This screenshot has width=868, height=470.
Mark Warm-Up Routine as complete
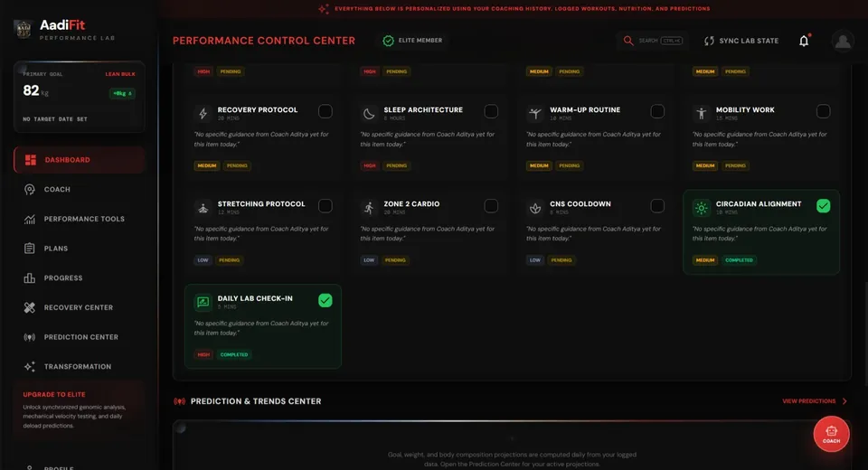[x=657, y=111]
